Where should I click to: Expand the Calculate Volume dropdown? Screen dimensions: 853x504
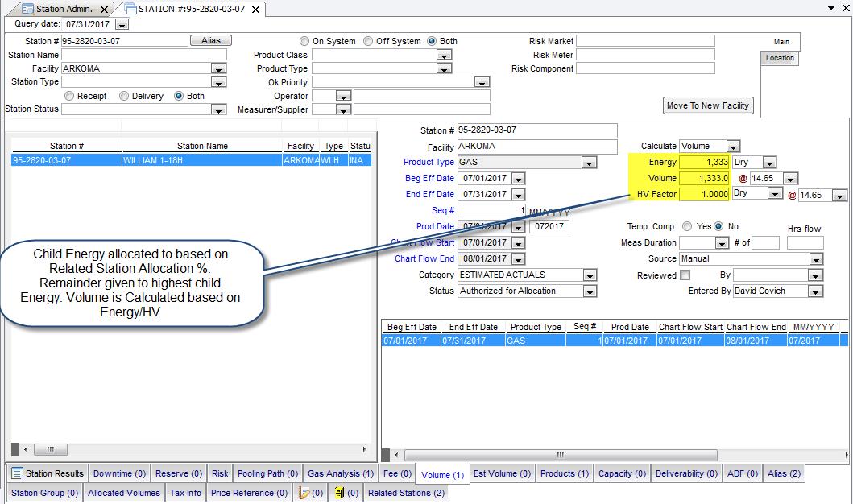coord(732,147)
